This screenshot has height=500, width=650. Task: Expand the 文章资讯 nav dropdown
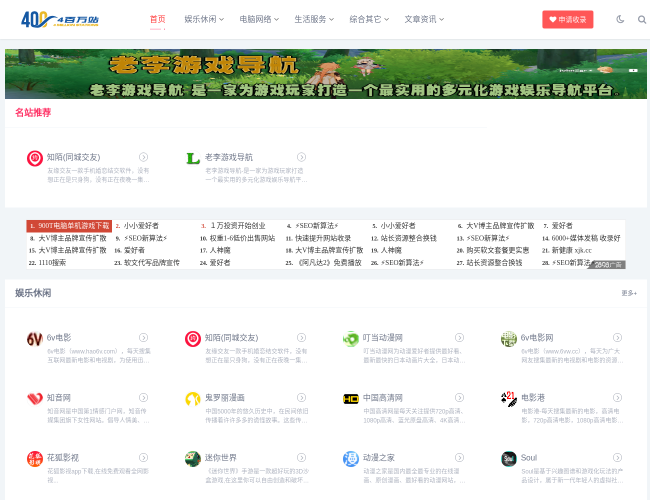tap(424, 19)
